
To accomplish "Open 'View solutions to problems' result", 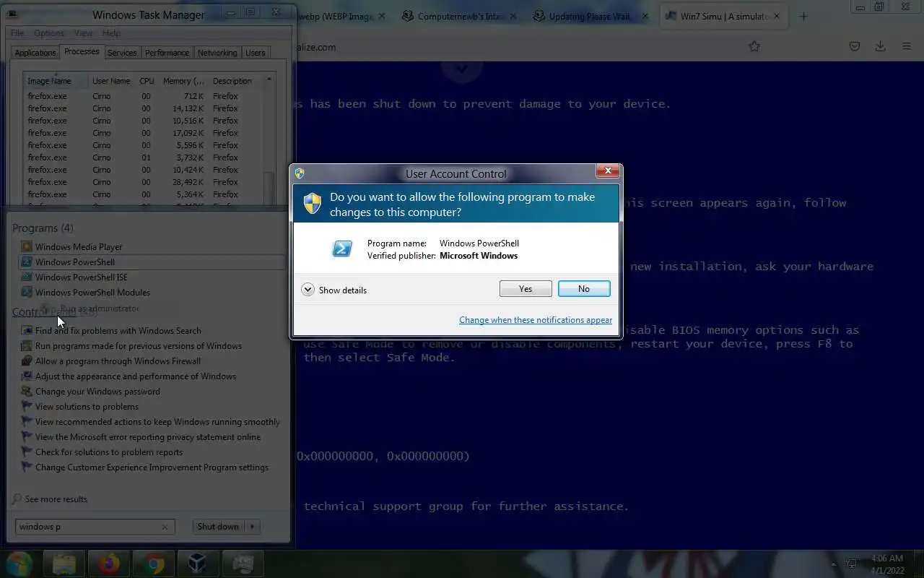I will [x=87, y=407].
